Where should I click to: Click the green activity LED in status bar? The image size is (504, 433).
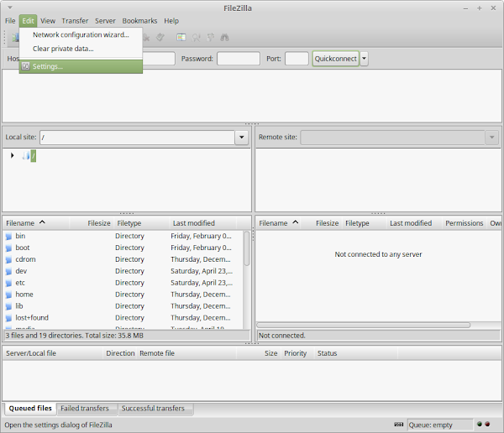click(x=480, y=425)
